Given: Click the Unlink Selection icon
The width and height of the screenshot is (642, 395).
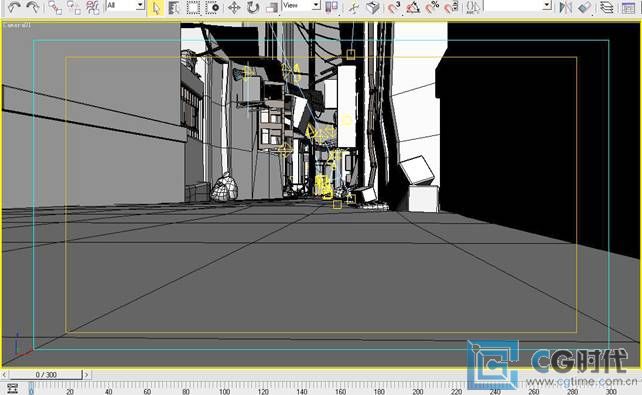Looking at the screenshot, I should (74, 7).
